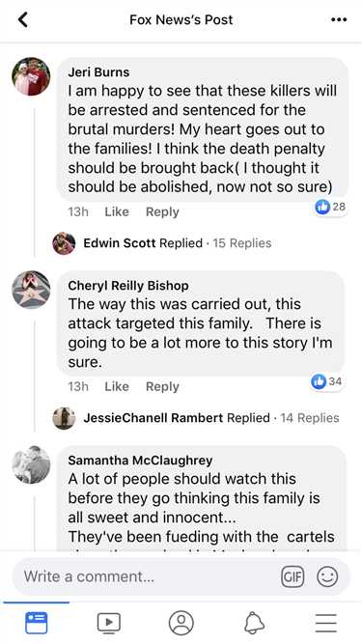Switch to the Watch video tab
The image size is (362, 644).
[x=109, y=623]
